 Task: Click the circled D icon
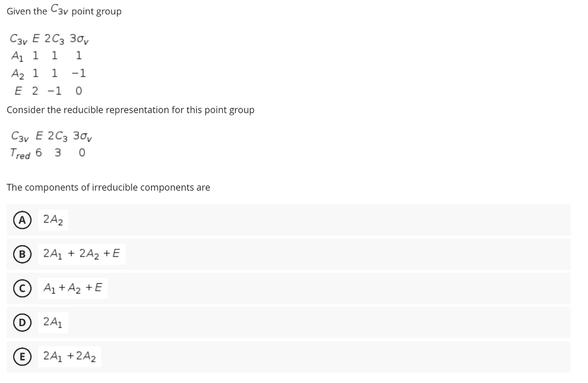tap(22, 323)
